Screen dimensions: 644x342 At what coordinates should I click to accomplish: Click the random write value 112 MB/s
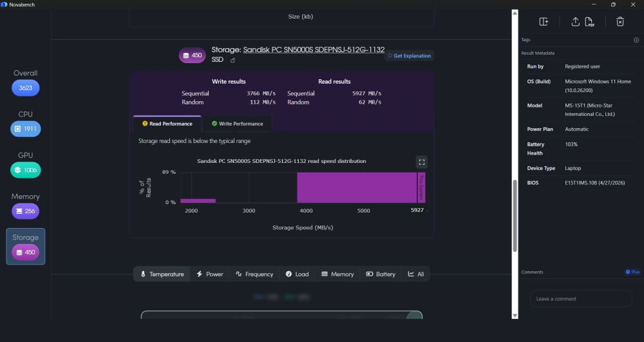point(263,102)
